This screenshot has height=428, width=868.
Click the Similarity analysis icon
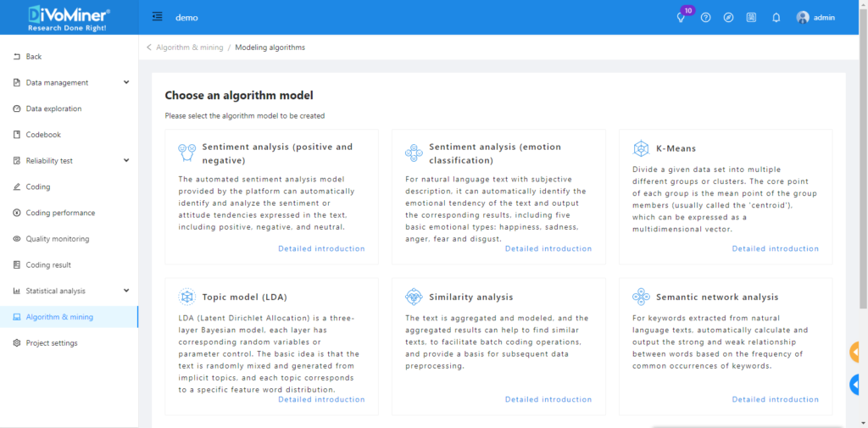click(414, 297)
